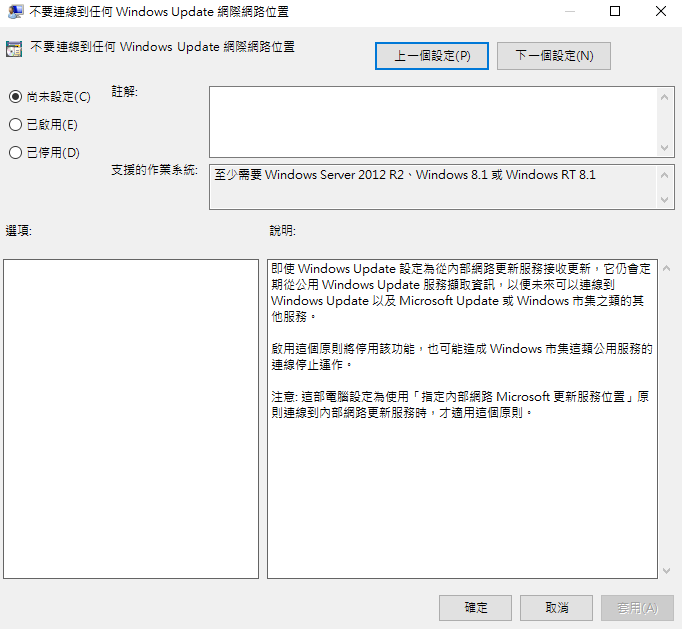Click the 說明: label
682x629 pixels.
[282, 230]
